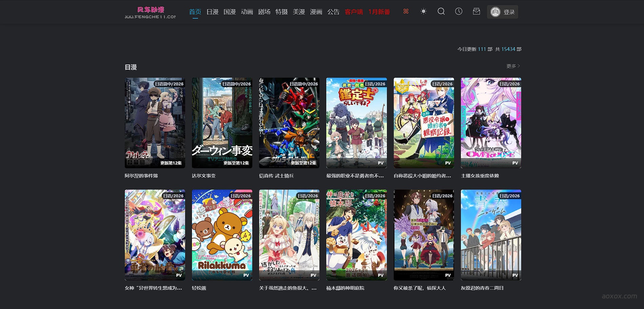Select the 主播女孩重度依赖 poster
The width and height of the screenshot is (644, 309).
pos(491,123)
